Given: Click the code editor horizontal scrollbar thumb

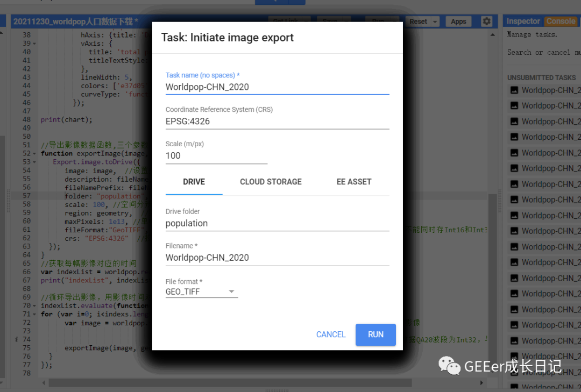Looking at the screenshot, I should tap(230, 382).
